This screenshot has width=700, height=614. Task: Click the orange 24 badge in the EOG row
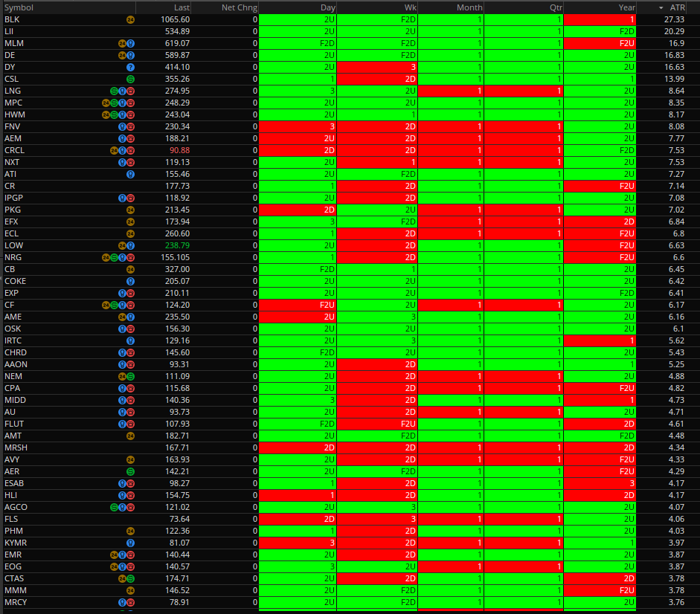point(114,566)
